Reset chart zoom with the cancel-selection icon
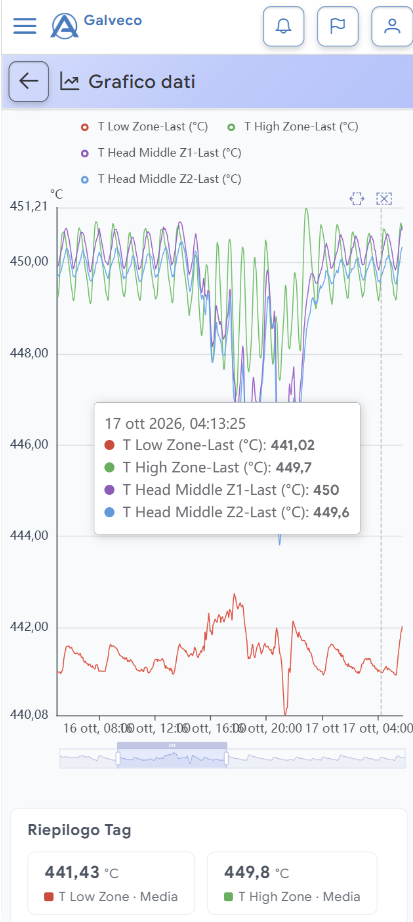 (x=384, y=199)
